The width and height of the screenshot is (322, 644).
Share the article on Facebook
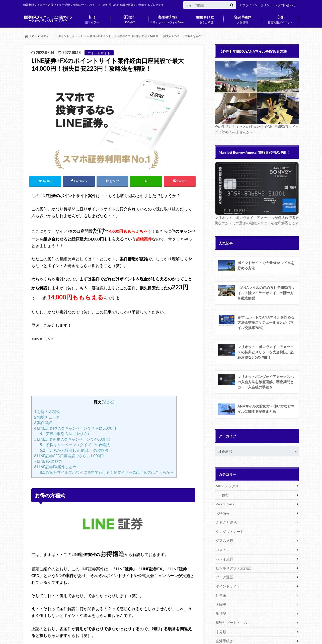point(79,181)
